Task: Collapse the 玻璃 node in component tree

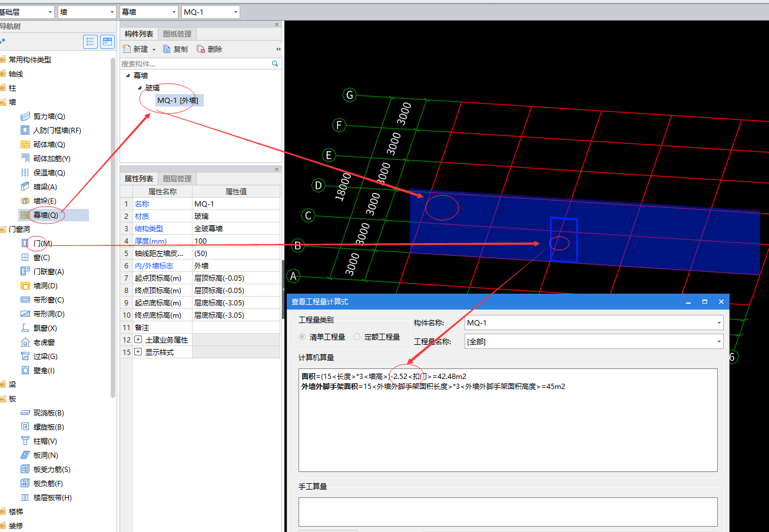Action: pyautogui.click(x=140, y=88)
